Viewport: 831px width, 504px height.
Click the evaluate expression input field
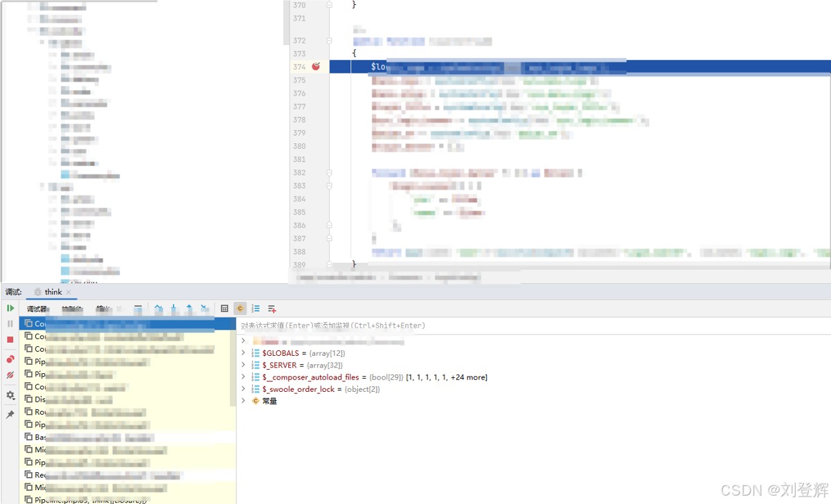485,325
